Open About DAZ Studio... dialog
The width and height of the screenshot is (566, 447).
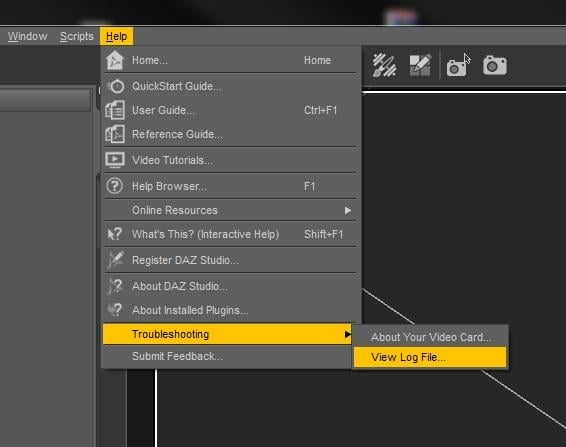[x=230, y=286]
